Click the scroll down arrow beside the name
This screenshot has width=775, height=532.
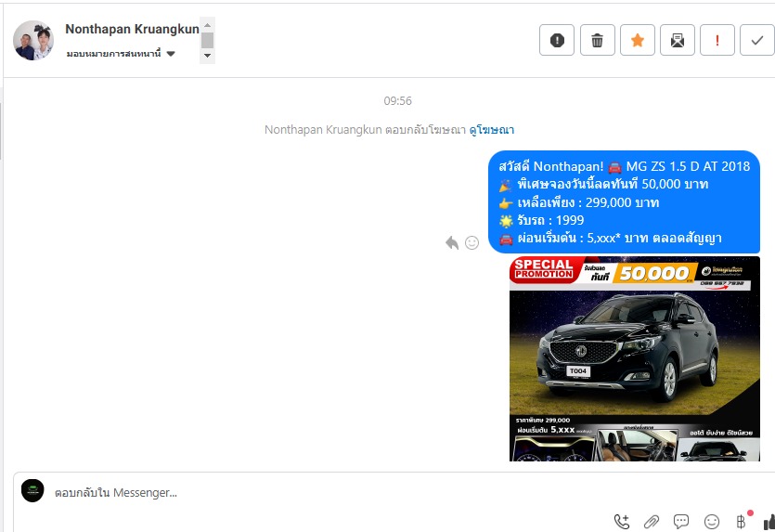(x=208, y=56)
